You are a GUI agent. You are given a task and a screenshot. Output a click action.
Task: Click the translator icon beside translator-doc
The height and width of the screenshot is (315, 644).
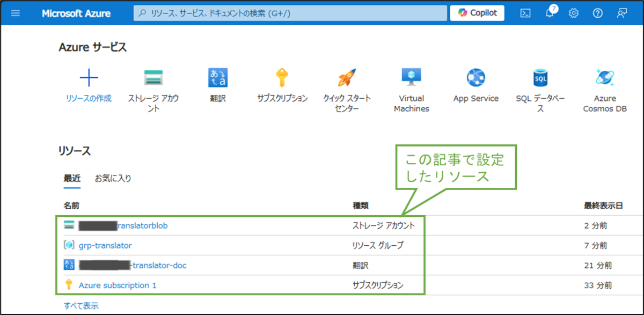click(69, 265)
